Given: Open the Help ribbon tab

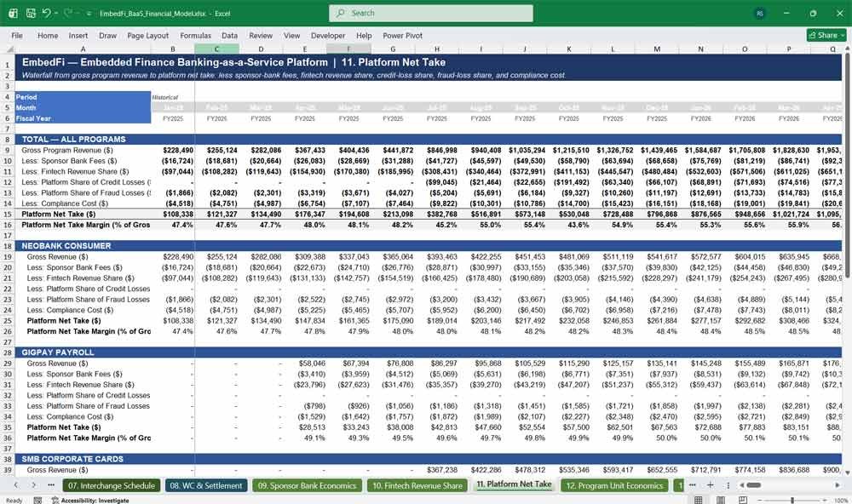Looking at the screenshot, I should (364, 35).
